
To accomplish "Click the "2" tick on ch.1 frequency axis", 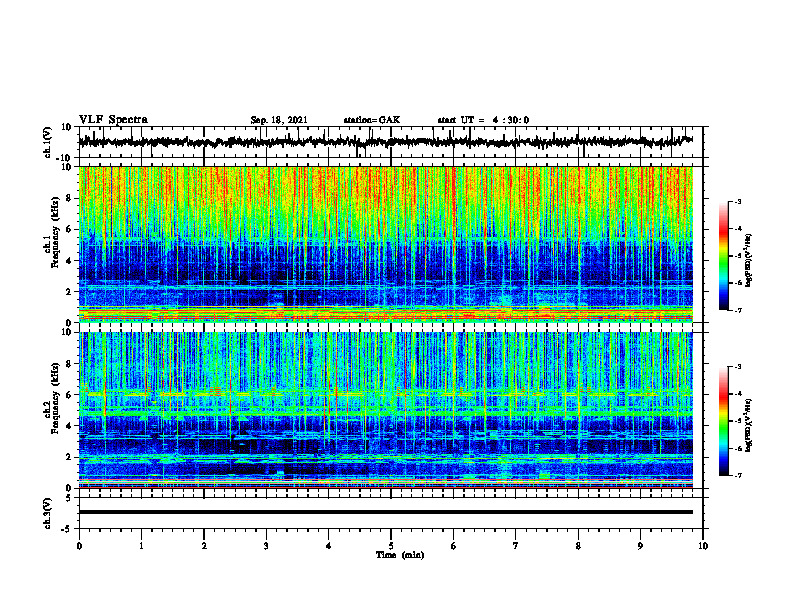I will coord(70,291).
